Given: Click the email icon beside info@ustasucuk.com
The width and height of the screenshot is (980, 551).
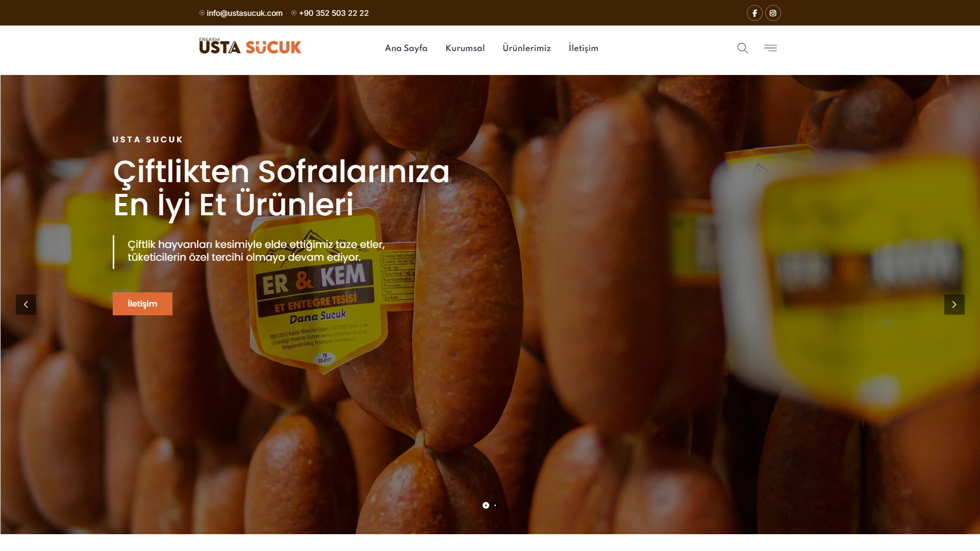Looking at the screenshot, I should click(202, 13).
